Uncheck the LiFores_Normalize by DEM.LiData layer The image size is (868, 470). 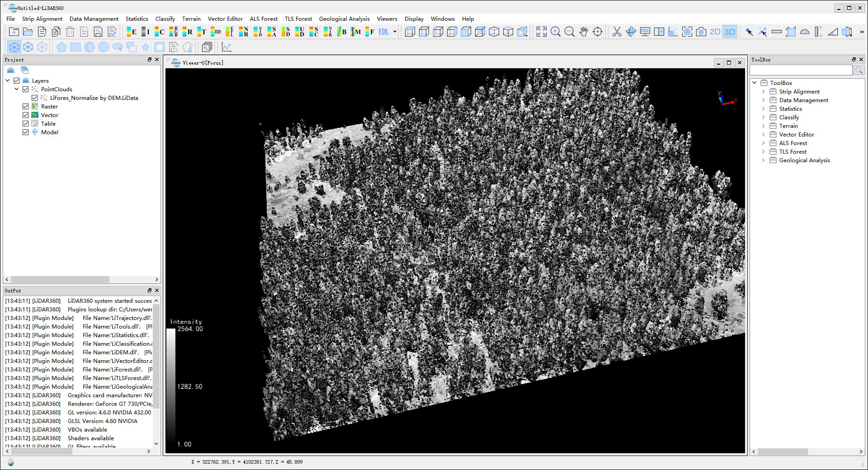(x=35, y=98)
